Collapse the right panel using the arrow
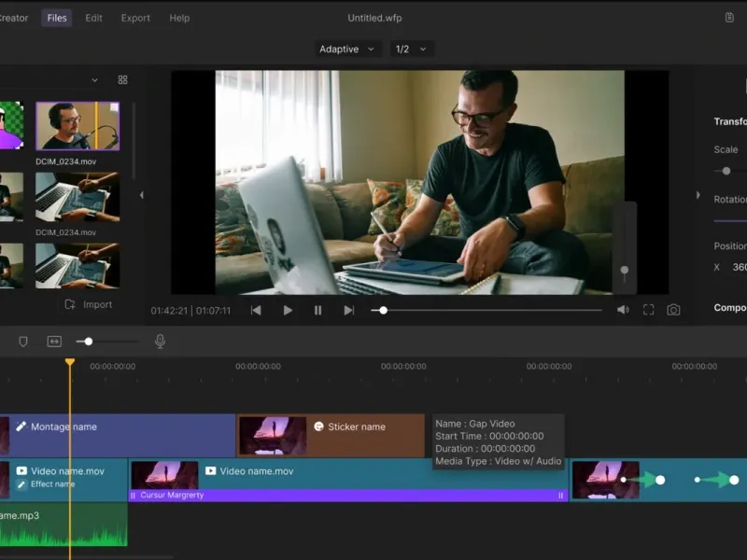This screenshot has height=560, width=747. click(698, 195)
